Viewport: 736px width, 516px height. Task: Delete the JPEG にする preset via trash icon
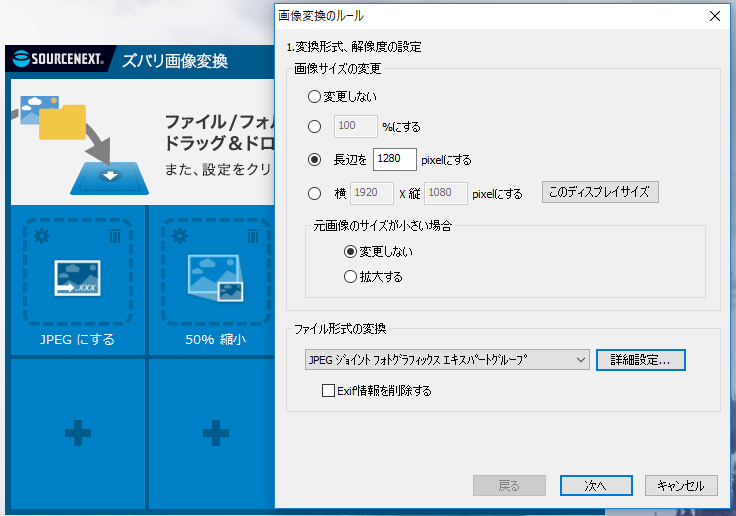115,236
